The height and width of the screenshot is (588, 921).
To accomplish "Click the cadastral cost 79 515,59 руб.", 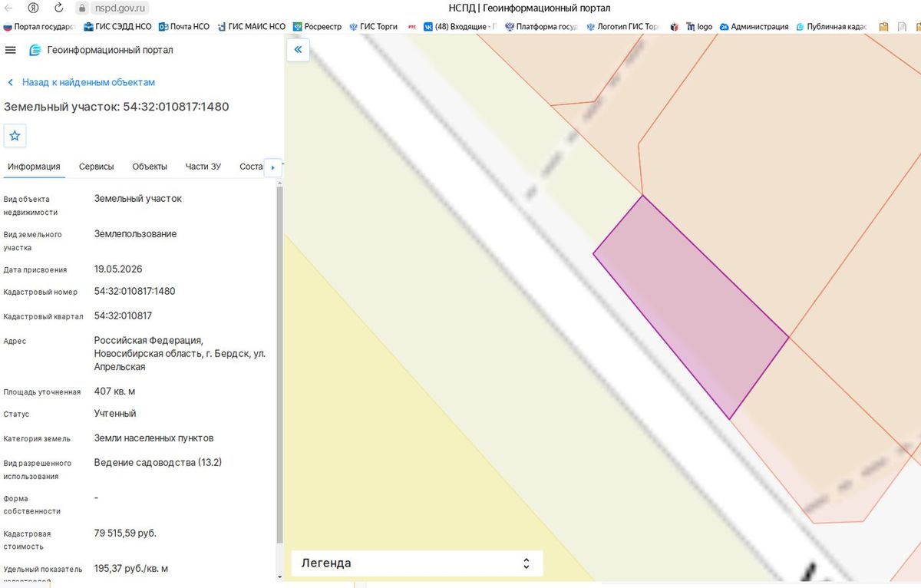I will (125, 533).
